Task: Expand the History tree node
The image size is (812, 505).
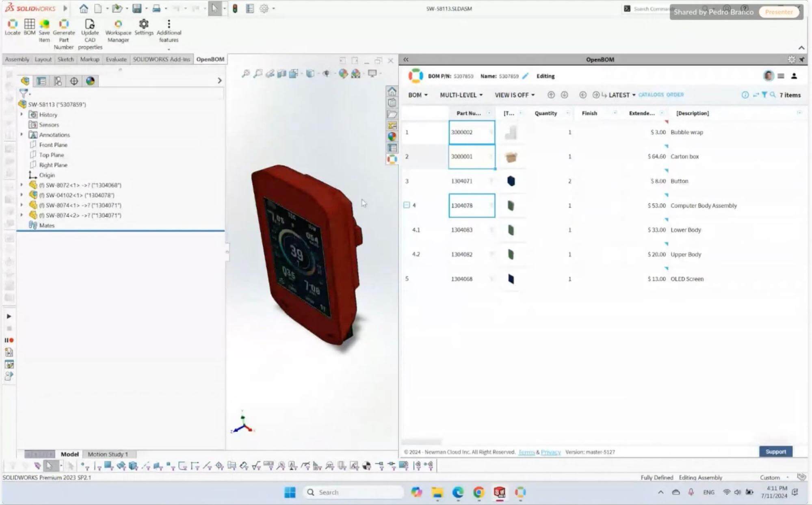Action: (22, 115)
